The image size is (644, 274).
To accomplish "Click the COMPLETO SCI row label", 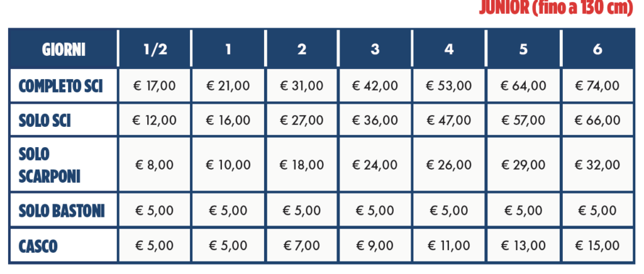I will (60, 86).
